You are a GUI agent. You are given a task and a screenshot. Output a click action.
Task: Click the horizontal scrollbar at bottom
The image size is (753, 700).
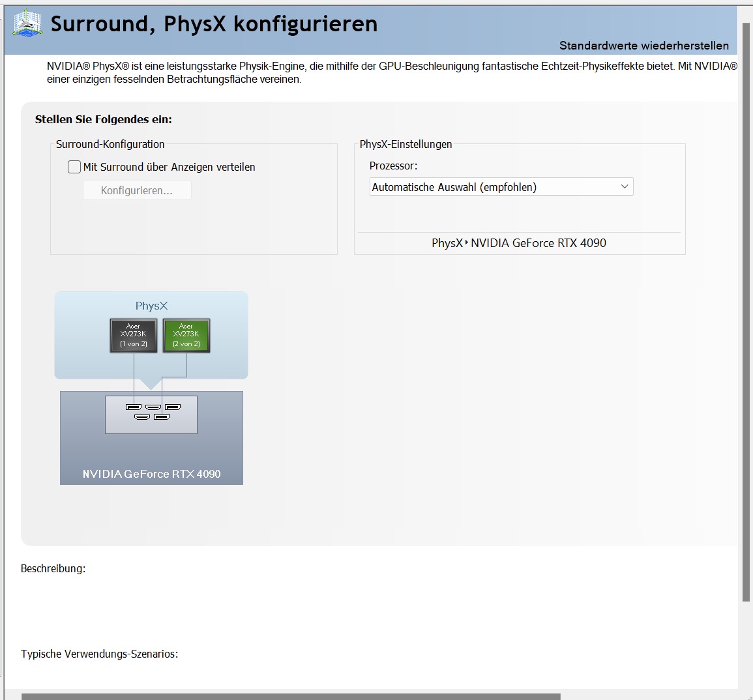291,697
